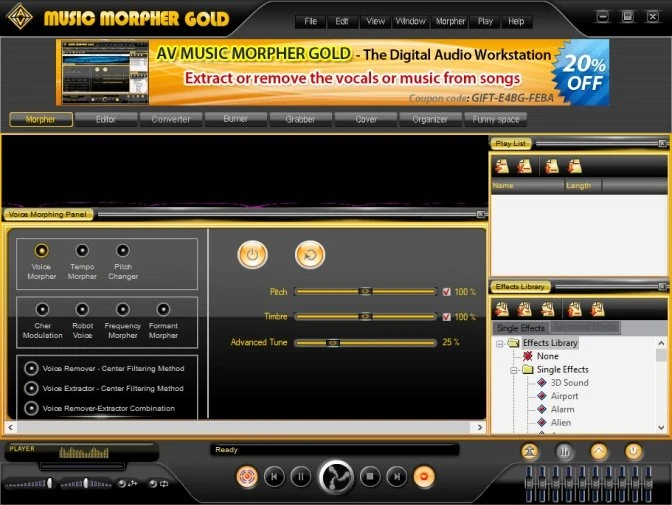Click the fifth Effects Library toolbar icon

597,309
